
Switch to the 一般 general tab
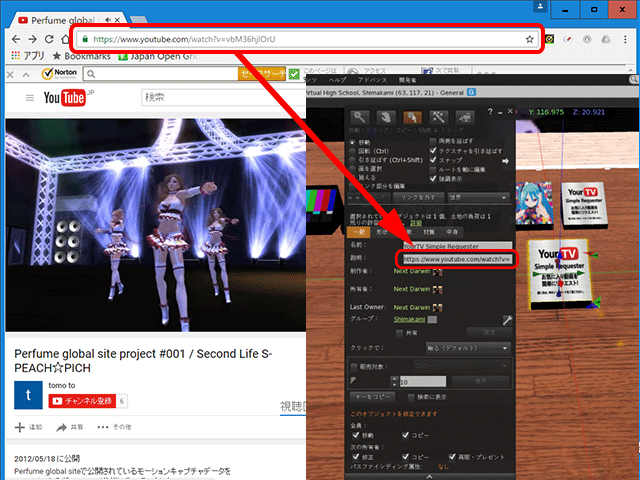(x=358, y=232)
